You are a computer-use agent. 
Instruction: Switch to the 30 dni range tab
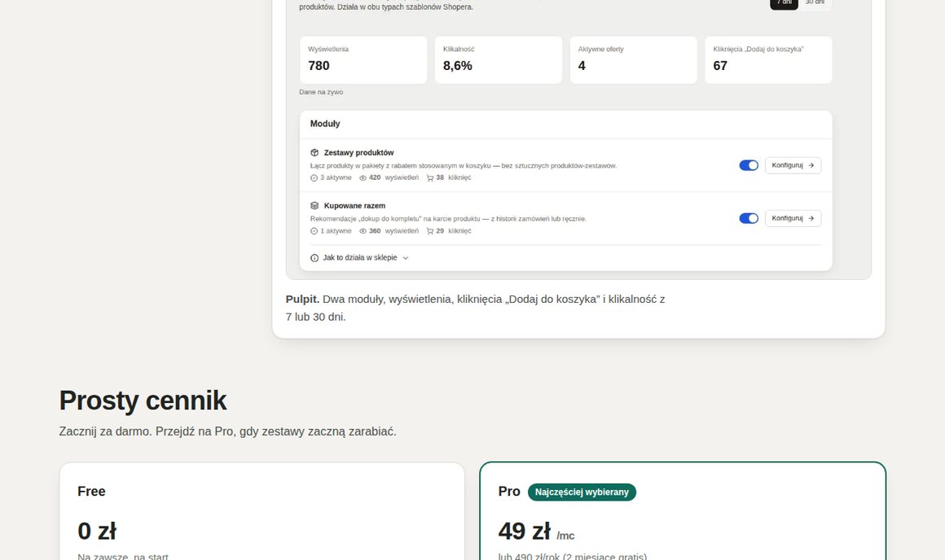click(x=815, y=3)
